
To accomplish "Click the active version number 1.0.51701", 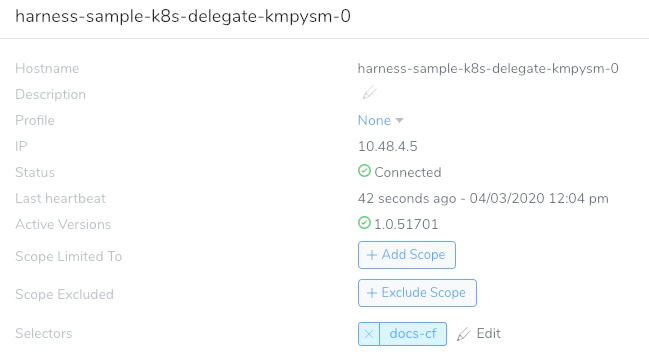I will coord(406,224).
